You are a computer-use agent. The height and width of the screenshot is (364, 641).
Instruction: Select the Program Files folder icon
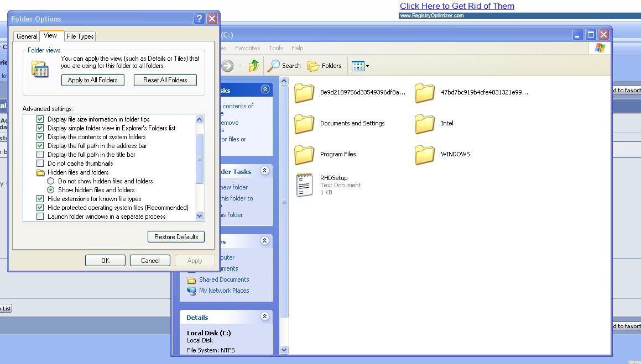click(x=304, y=155)
